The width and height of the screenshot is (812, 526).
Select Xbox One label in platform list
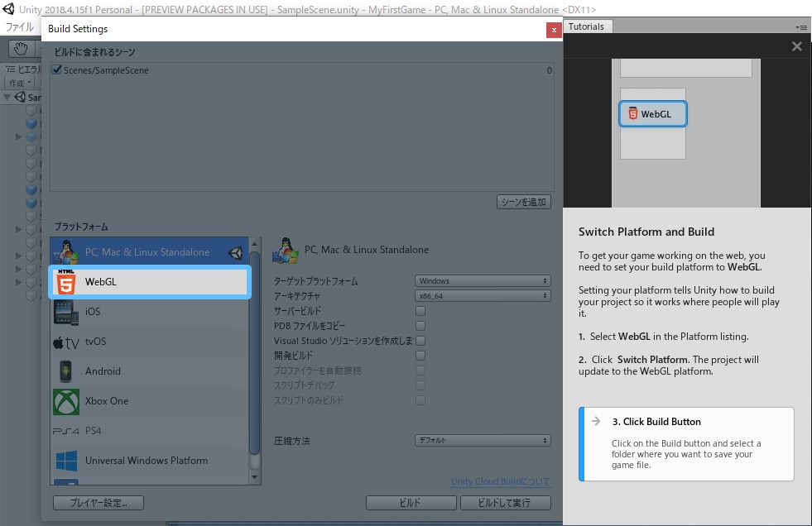click(107, 401)
